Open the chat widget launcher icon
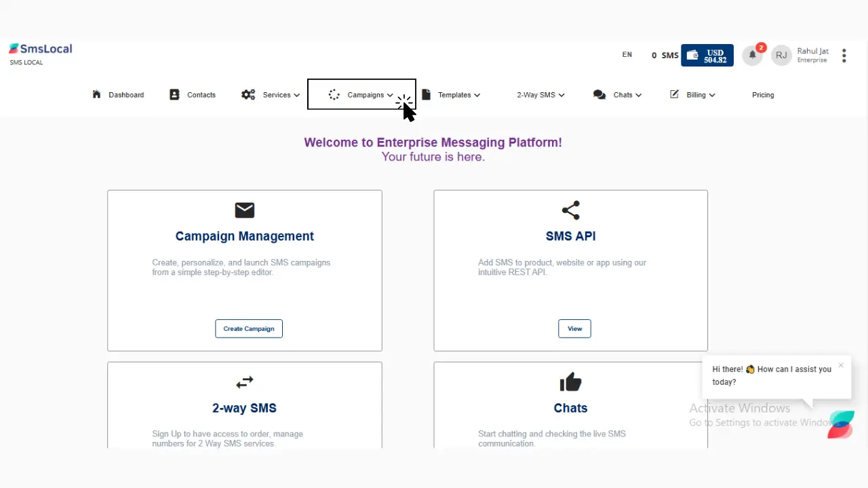 click(x=841, y=424)
